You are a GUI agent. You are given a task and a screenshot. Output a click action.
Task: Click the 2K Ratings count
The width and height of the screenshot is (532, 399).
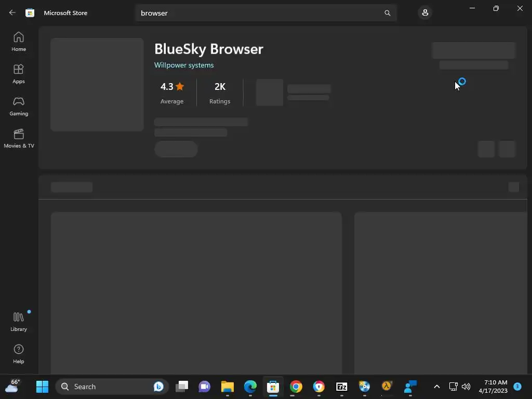(x=220, y=92)
